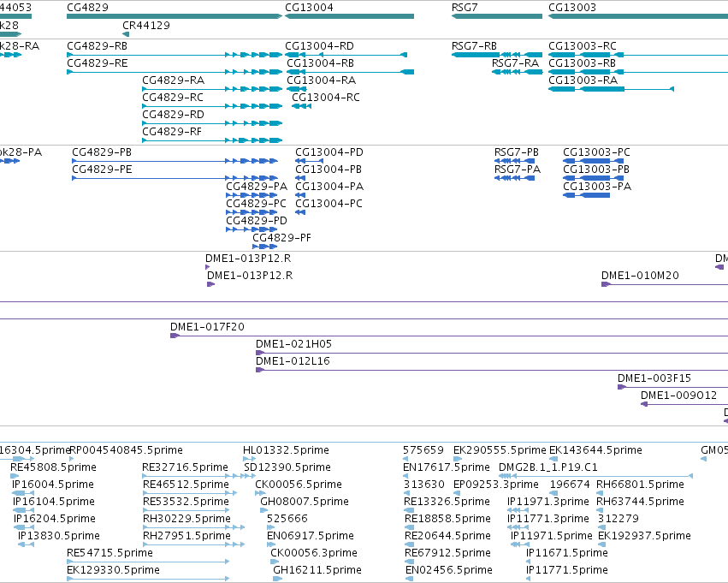
Task: Select EST EK129330.5prime label
Action: [x=113, y=571]
